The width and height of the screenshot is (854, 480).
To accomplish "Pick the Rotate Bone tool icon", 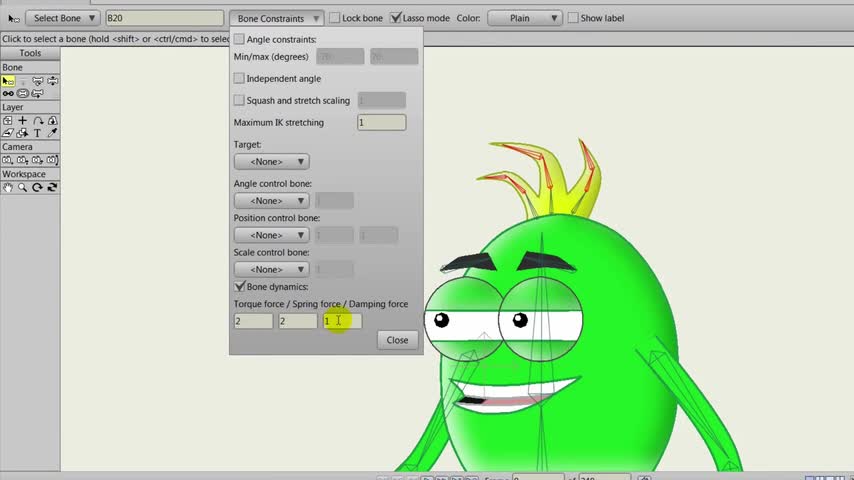I will [52, 81].
